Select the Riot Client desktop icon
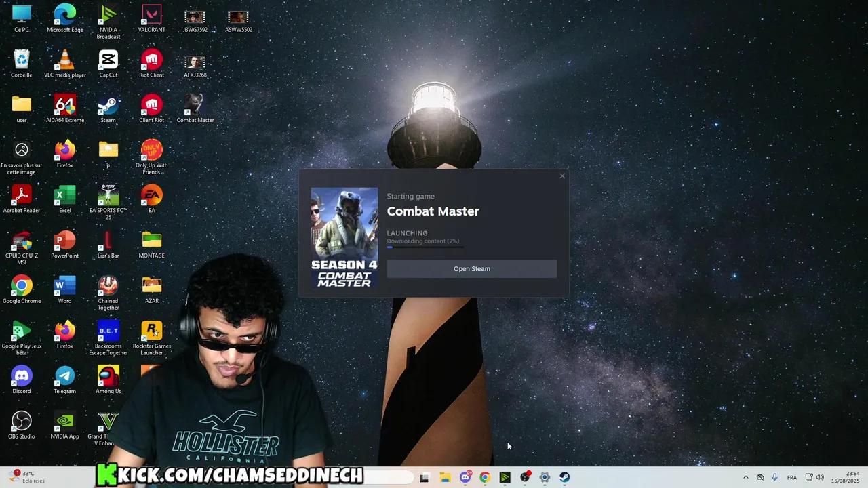868x488 pixels. 152,64
